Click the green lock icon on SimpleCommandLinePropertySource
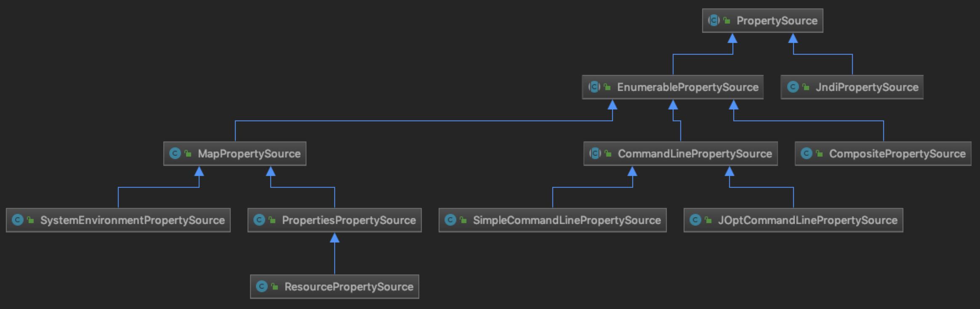 pos(463,220)
